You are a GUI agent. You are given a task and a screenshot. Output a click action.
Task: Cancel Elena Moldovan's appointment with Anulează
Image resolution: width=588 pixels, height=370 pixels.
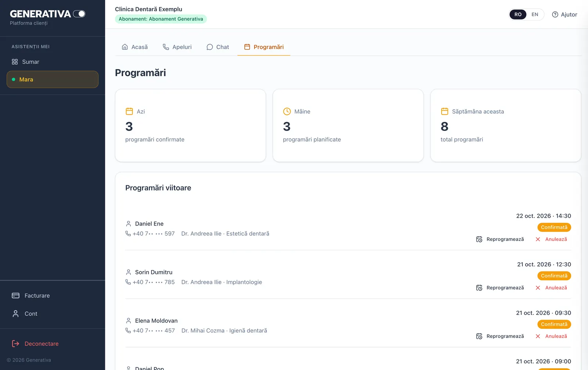click(551, 337)
